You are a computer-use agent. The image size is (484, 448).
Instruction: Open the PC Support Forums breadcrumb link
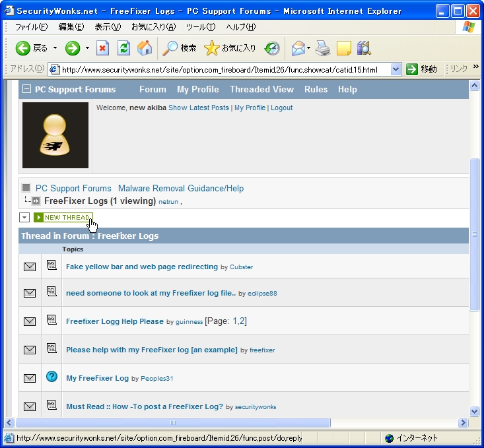coord(73,188)
